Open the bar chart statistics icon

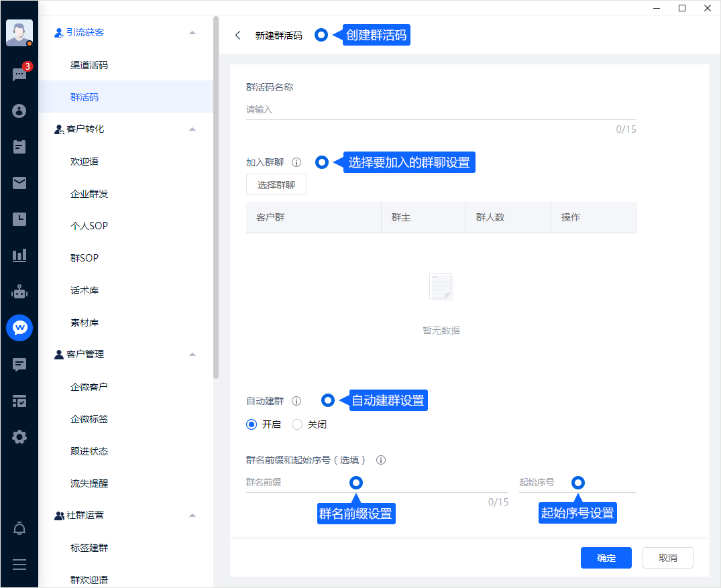click(x=19, y=255)
